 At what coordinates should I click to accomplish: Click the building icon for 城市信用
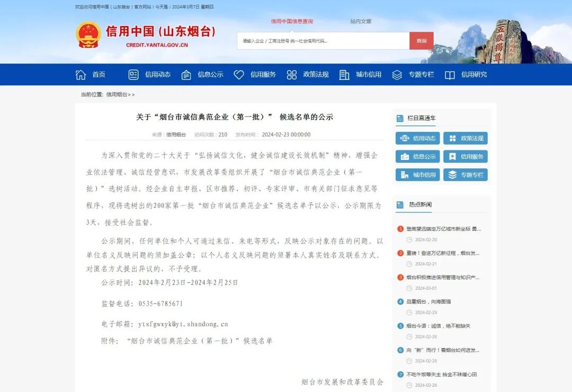point(344,75)
